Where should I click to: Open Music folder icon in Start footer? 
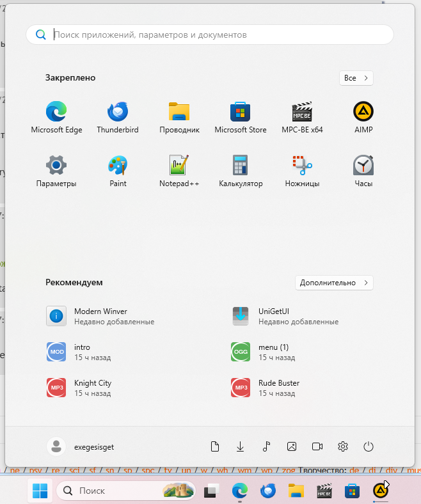coord(266,446)
